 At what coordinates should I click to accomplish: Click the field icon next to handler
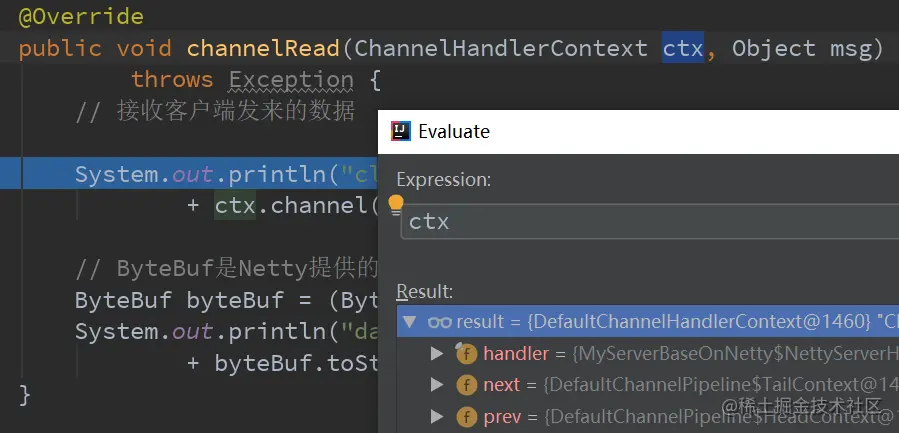pyautogui.click(x=466, y=353)
